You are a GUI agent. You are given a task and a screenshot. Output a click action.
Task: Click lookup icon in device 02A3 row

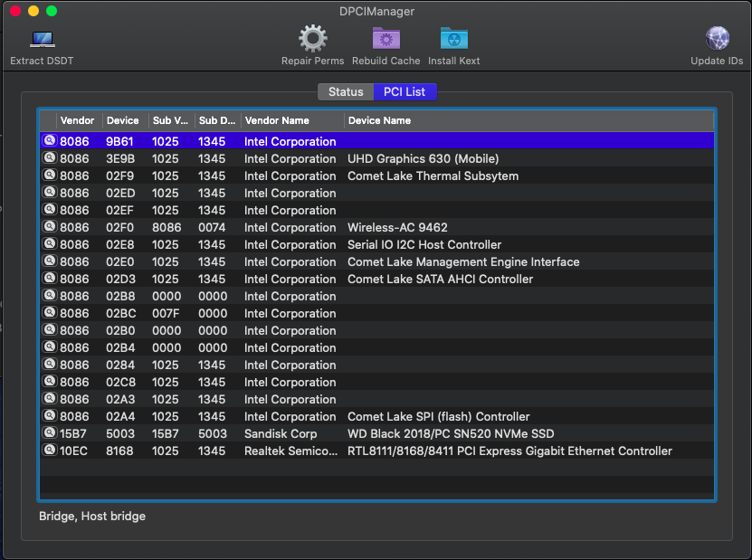[50, 398]
